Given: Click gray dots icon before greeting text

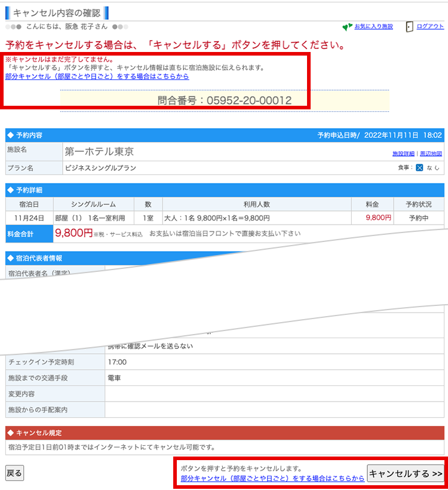Looking at the screenshot, I should 13,27.
